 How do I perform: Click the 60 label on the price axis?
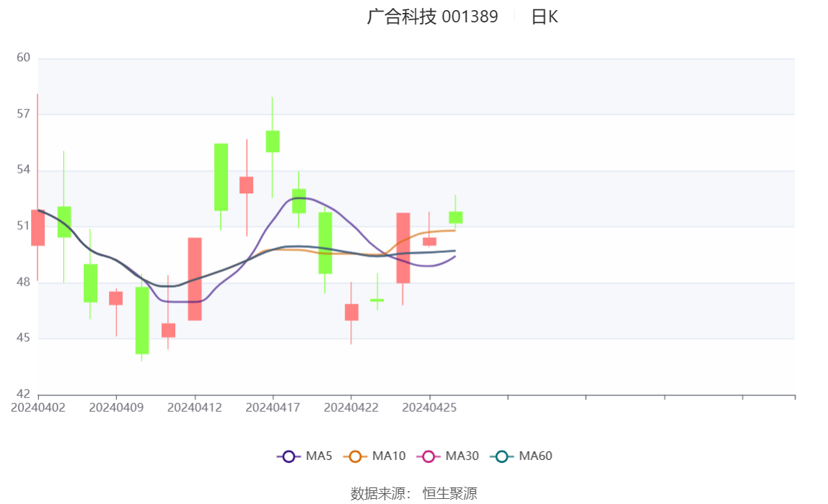(x=23, y=58)
